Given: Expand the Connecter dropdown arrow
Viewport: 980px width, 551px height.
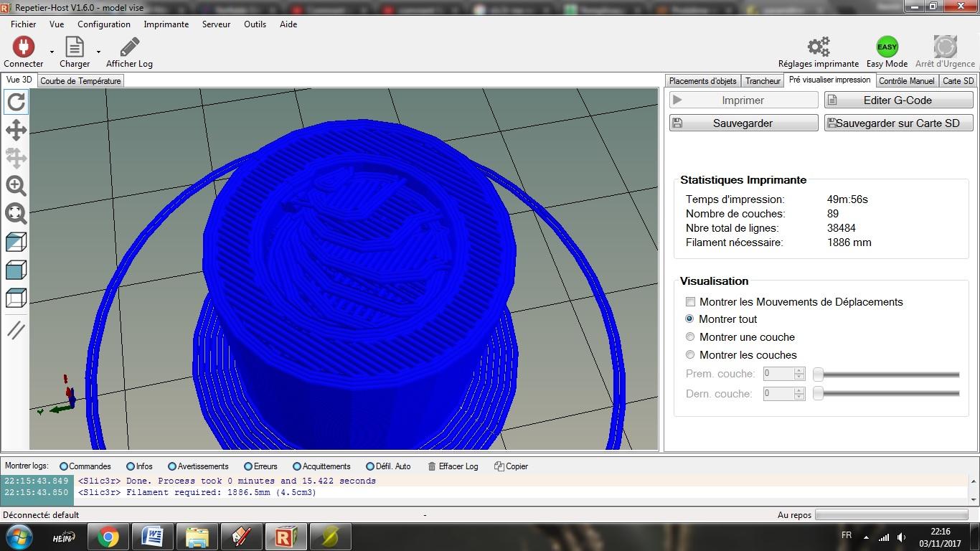Looking at the screenshot, I should click(52, 52).
